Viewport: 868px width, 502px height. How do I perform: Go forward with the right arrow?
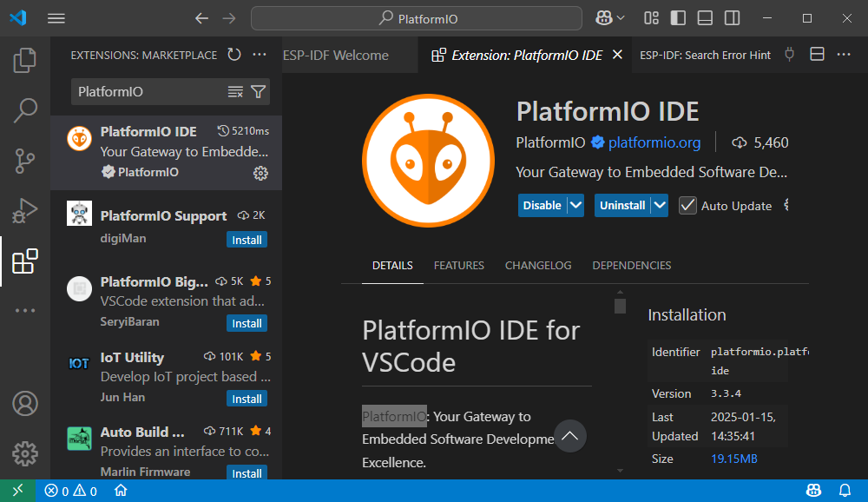(228, 19)
